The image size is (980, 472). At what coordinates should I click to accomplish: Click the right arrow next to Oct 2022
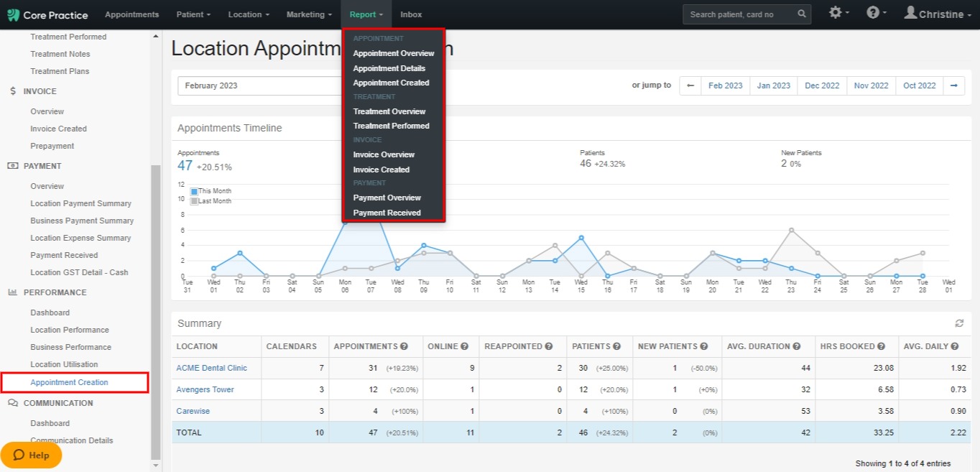point(953,85)
